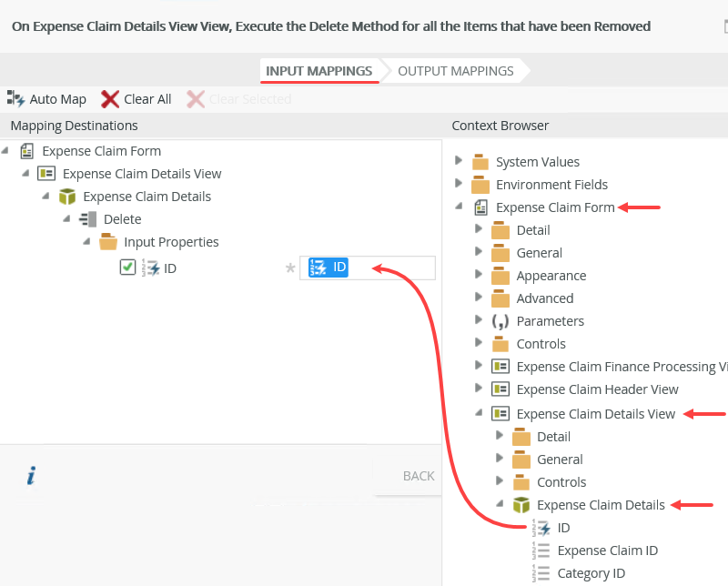Select the INPUT MAPPINGS tab
The width and height of the screenshot is (728, 586).
pyautogui.click(x=319, y=70)
